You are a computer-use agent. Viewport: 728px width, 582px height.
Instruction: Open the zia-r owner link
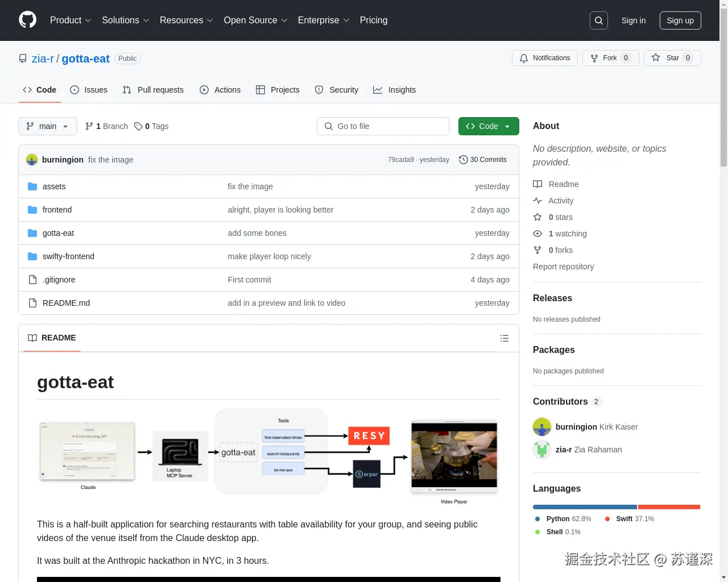[x=43, y=59]
